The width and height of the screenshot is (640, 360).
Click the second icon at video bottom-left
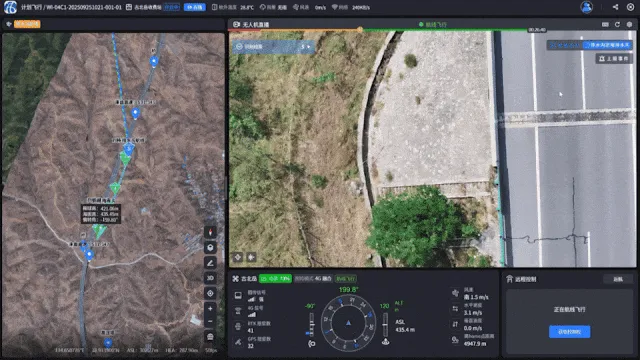[251, 257]
